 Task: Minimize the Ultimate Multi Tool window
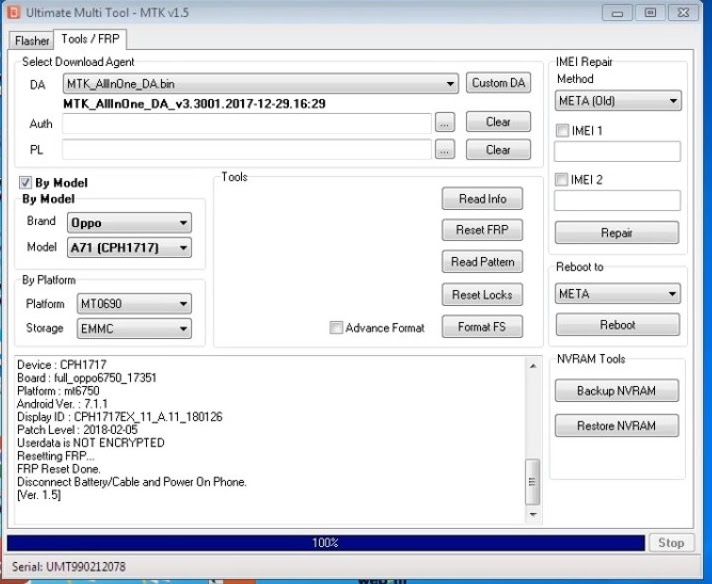coord(617,13)
